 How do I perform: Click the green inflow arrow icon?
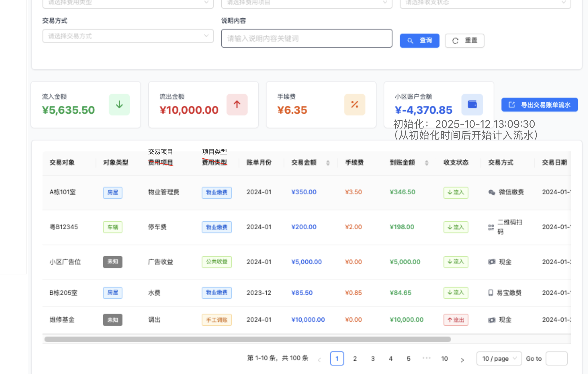119,105
